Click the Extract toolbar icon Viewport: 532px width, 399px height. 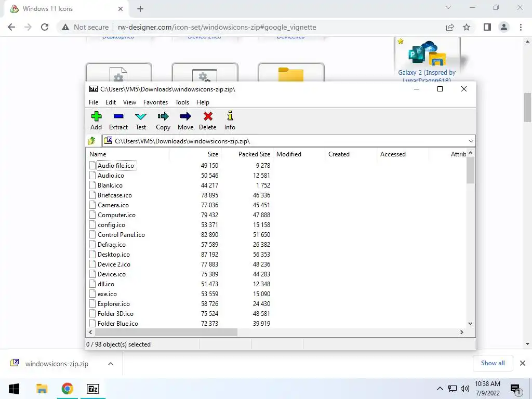(x=118, y=116)
